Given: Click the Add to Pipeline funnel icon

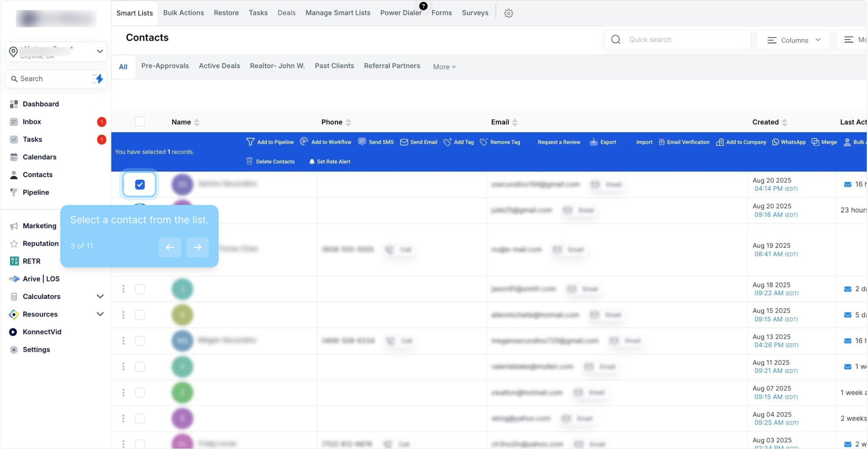Looking at the screenshot, I should (250, 142).
